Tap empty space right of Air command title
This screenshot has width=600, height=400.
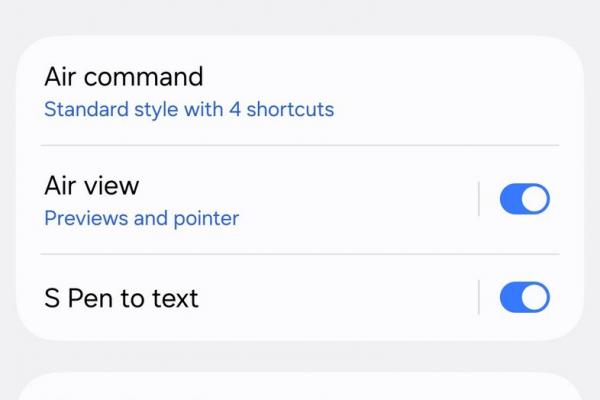point(400,78)
